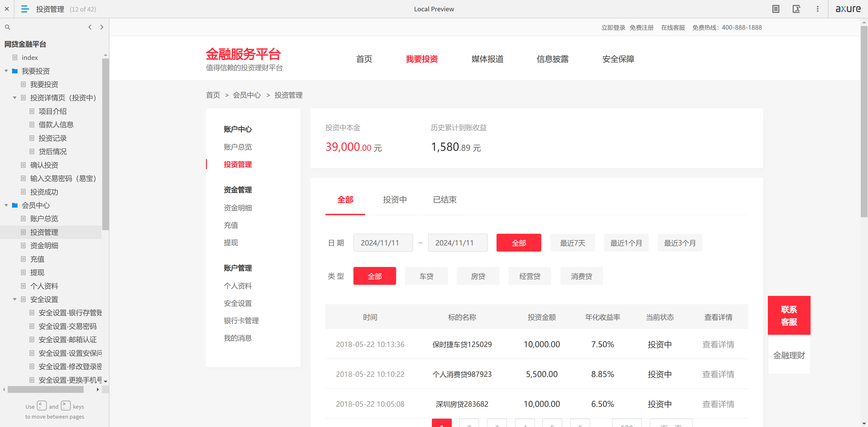This screenshot has width=868, height=427.
Task: Select the 信息披露 navigation item
Action: click(553, 59)
